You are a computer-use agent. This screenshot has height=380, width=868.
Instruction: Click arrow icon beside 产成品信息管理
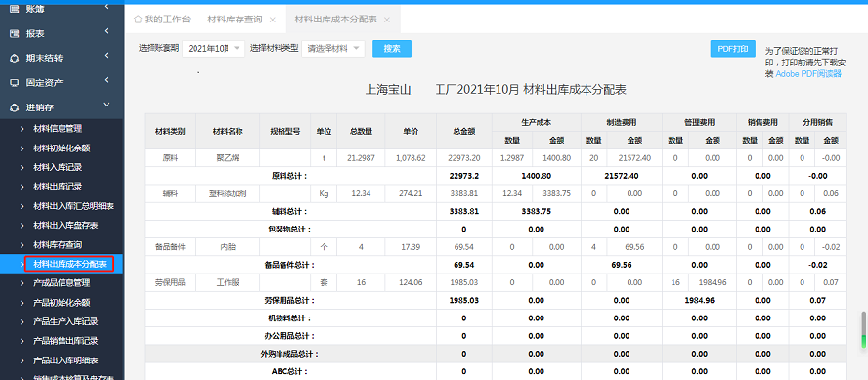pos(22,283)
